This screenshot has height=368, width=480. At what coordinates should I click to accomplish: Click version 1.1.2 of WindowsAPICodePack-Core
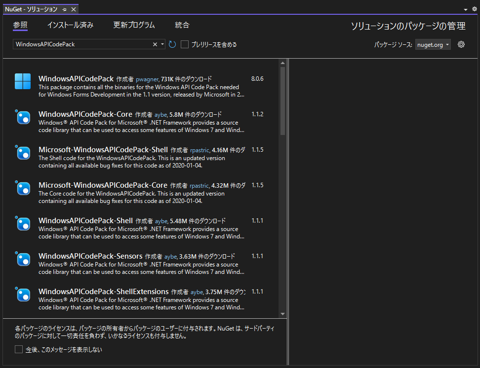[x=257, y=114]
